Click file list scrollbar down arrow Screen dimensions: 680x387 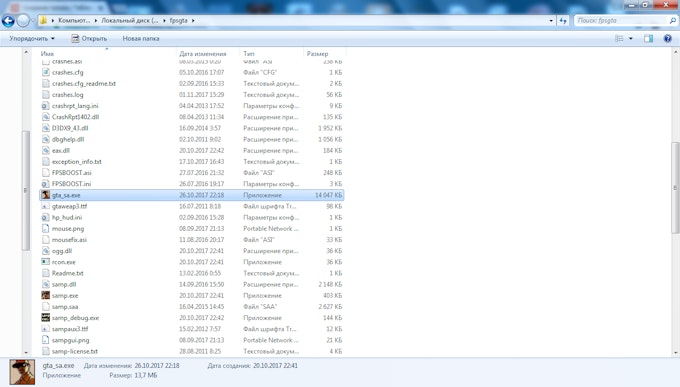coord(676,353)
